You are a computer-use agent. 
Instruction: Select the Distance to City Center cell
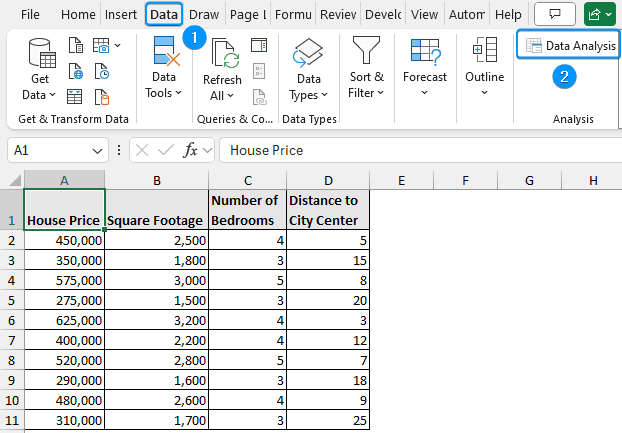[x=328, y=210]
